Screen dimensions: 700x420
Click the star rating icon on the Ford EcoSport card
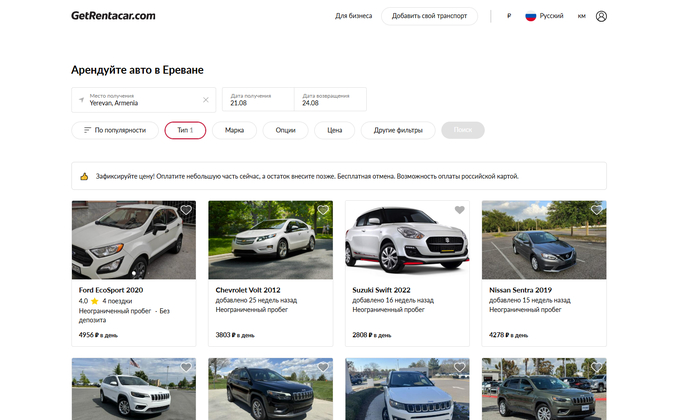(95, 301)
